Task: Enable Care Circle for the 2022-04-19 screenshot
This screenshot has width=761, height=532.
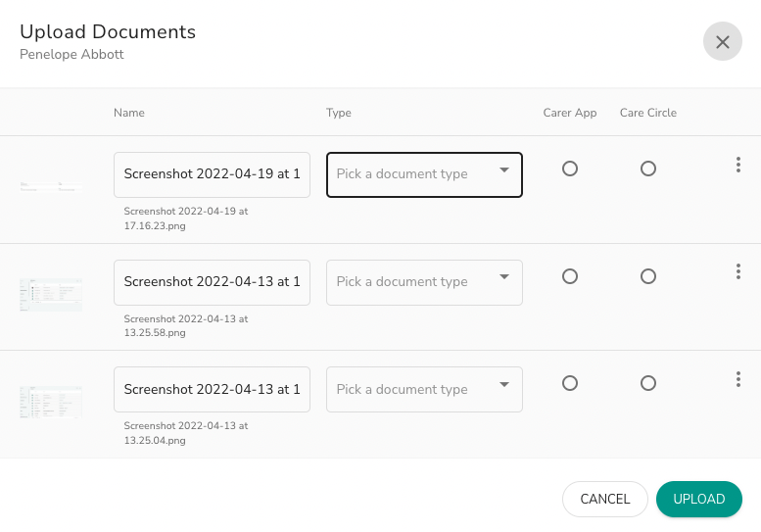Action: pyautogui.click(x=648, y=169)
